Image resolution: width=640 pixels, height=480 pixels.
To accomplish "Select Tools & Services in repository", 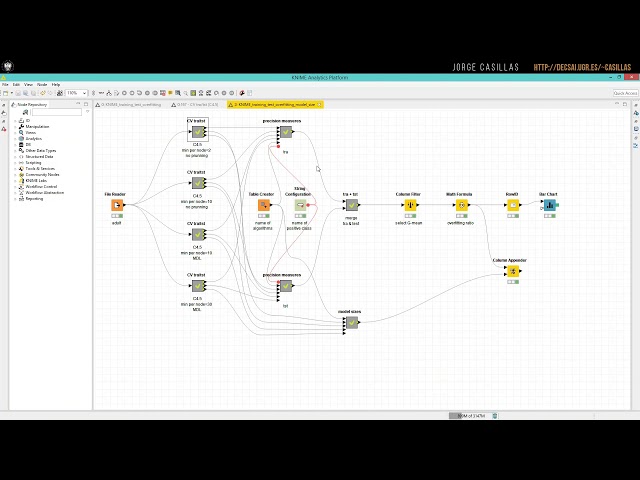I will pos(40,169).
